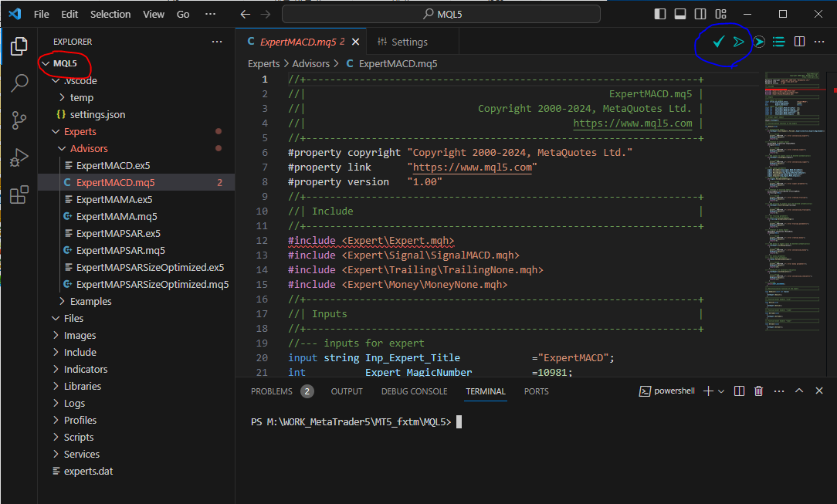Image resolution: width=837 pixels, height=504 pixels.
Task: Click the circled run arrow icon in editor toolbar
Action: pyautogui.click(x=759, y=42)
